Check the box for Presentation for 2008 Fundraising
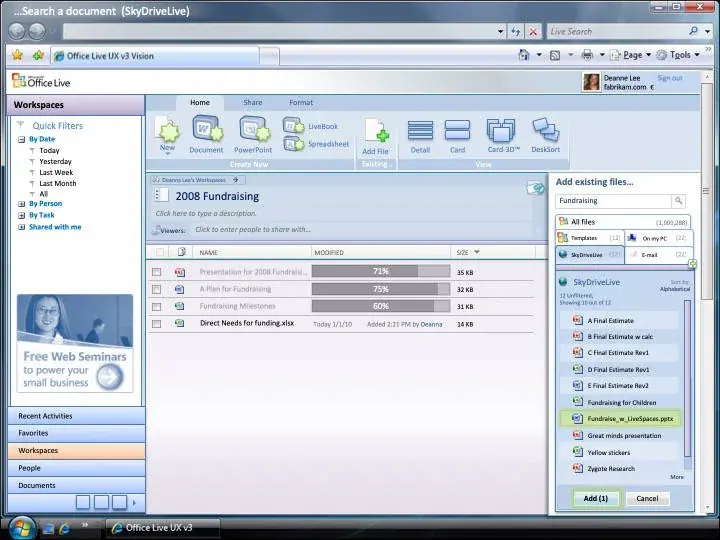 pos(157,272)
